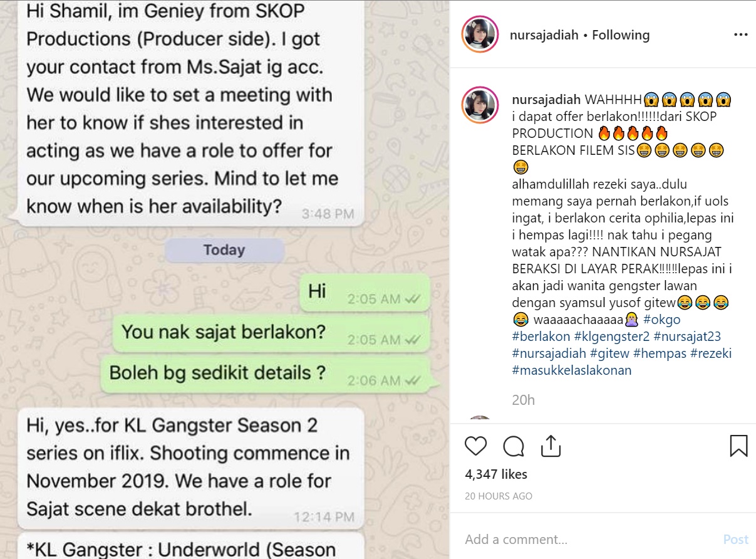Click the 20h timestamp under the caption
This screenshot has width=756, height=559.
(523, 400)
